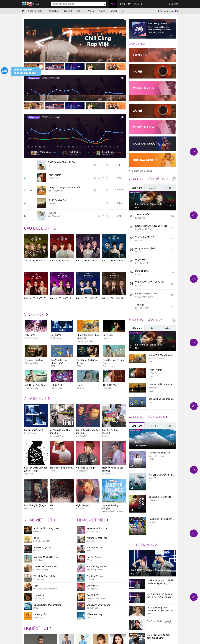Open Nghệ Sĩ navigation item
Image resolution: width=200 pixels, height=644 pixels.
click(113, 11)
